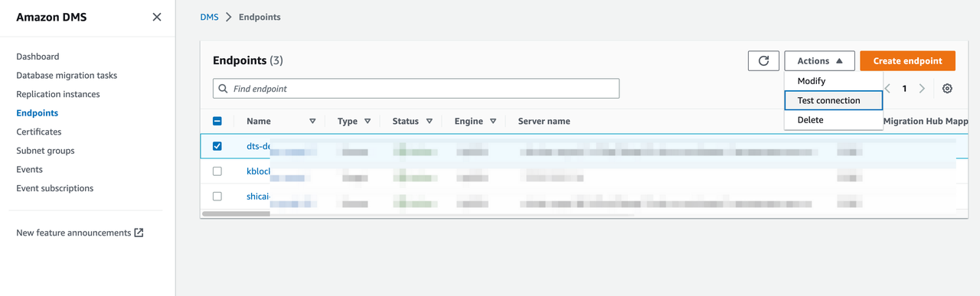980x296 pixels.
Task: Focus the Find endpoint search field
Action: [416, 89]
